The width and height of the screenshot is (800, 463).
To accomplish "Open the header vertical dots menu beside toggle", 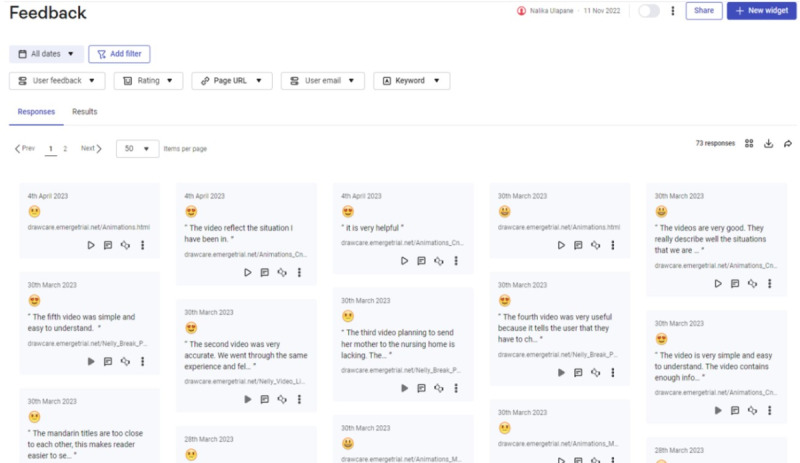I will [672, 11].
